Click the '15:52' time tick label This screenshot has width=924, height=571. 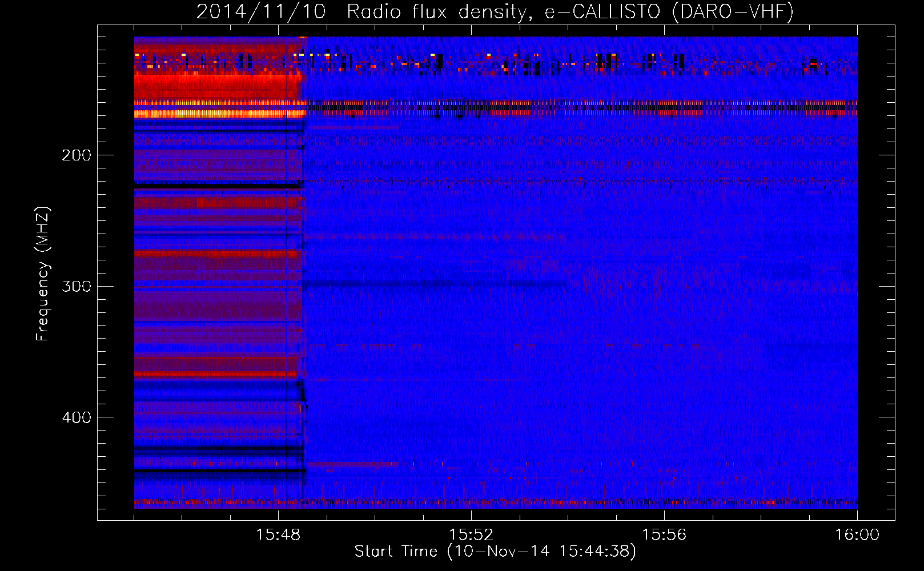click(x=471, y=535)
